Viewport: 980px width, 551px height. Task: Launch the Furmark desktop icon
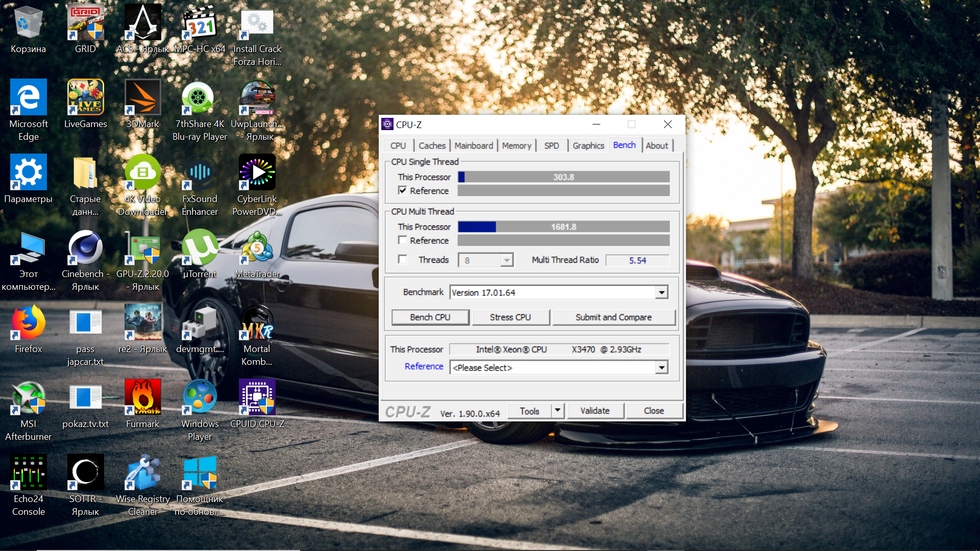coord(142,398)
